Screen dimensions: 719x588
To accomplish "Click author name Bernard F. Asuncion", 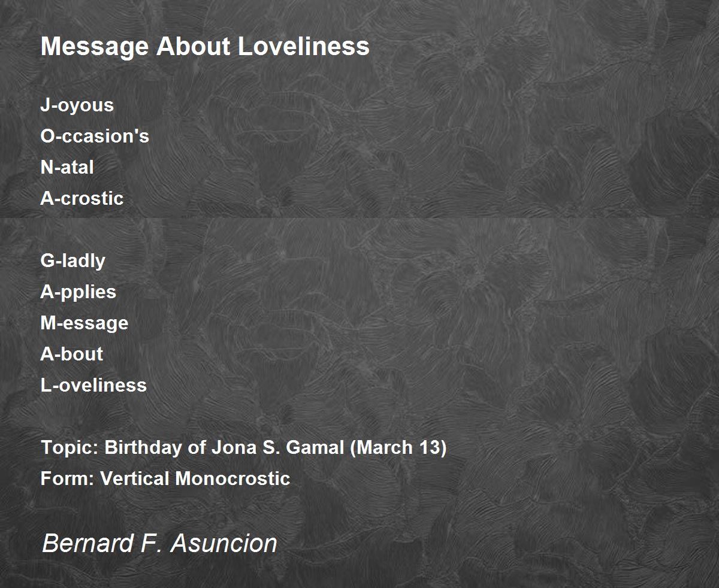I will point(160,544).
